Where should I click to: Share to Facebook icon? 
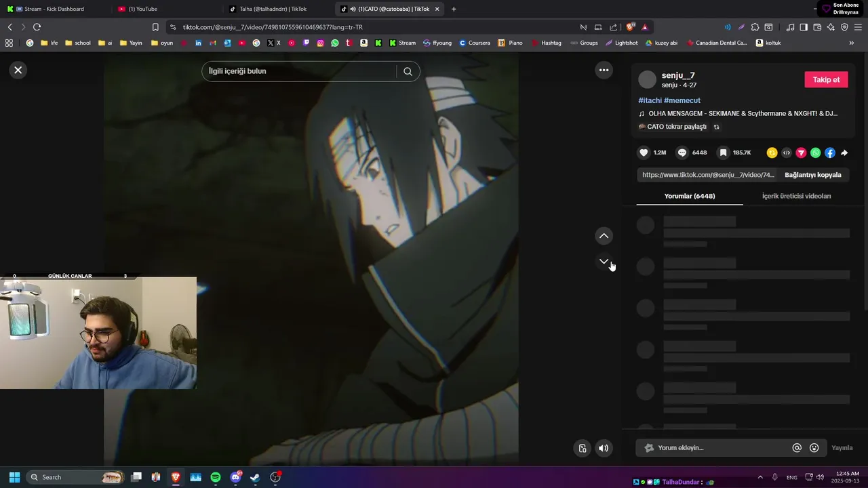click(830, 153)
